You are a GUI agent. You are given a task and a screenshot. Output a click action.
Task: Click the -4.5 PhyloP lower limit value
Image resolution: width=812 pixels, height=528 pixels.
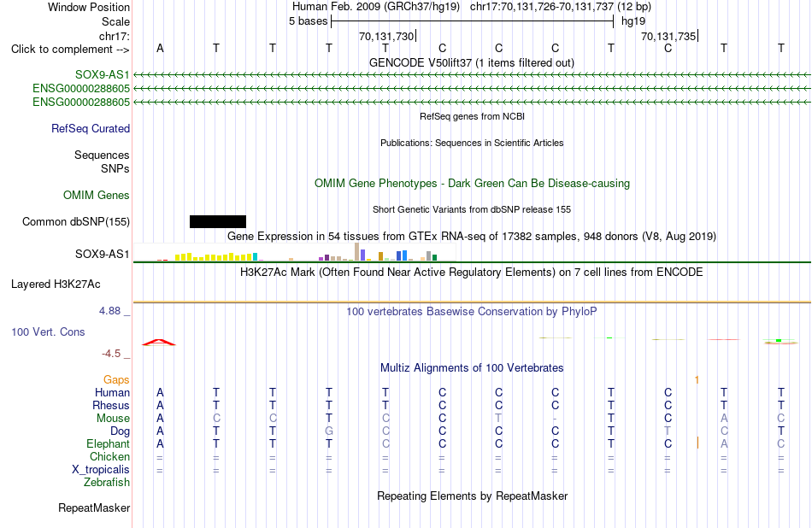pyautogui.click(x=111, y=354)
